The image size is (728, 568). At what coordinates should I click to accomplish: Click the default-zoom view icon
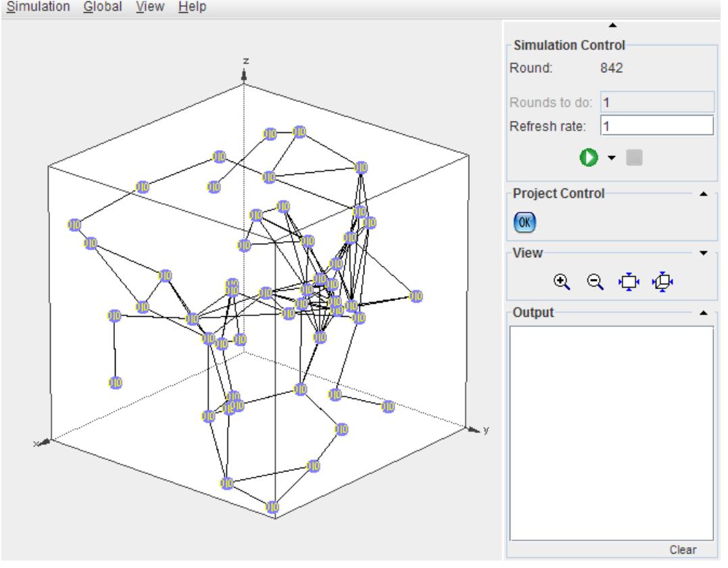(x=664, y=280)
